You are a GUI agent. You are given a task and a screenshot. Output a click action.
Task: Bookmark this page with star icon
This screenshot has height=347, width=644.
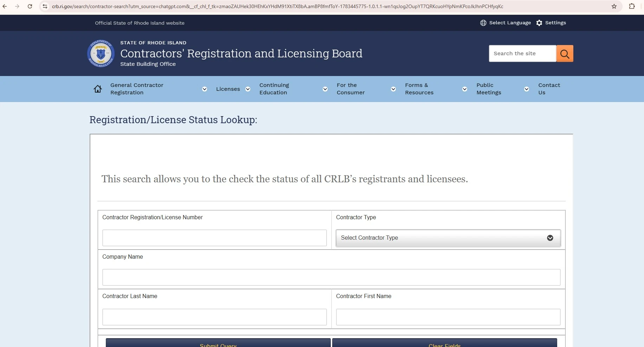click(x=614, y=6)
